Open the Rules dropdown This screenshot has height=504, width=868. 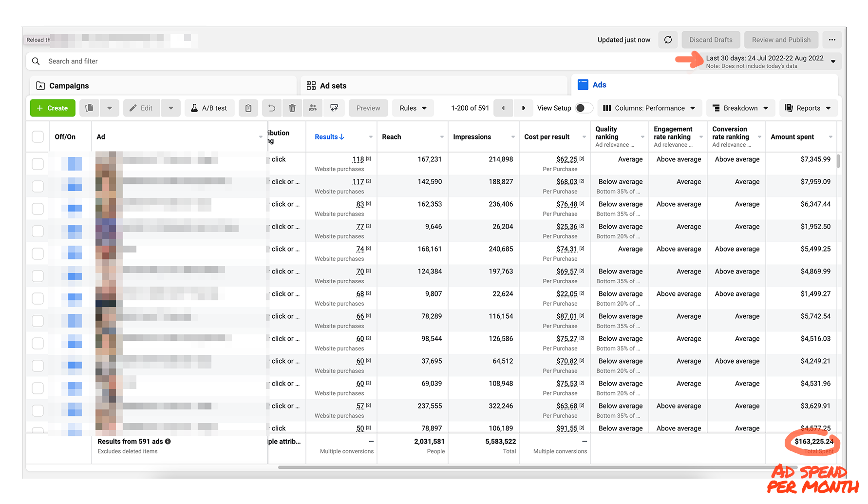pyautogui.click(x=413, y=108)
